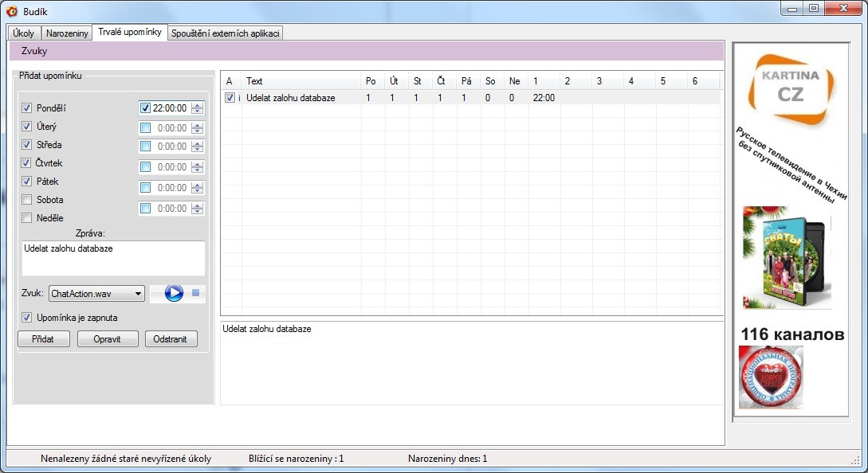868x473 pixels.
Task: Open the Zvuky section bar
Action: point(367,51)
